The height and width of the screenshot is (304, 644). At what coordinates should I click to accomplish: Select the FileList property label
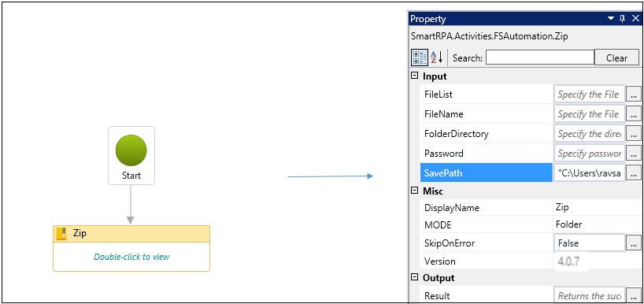coord(439,94)
